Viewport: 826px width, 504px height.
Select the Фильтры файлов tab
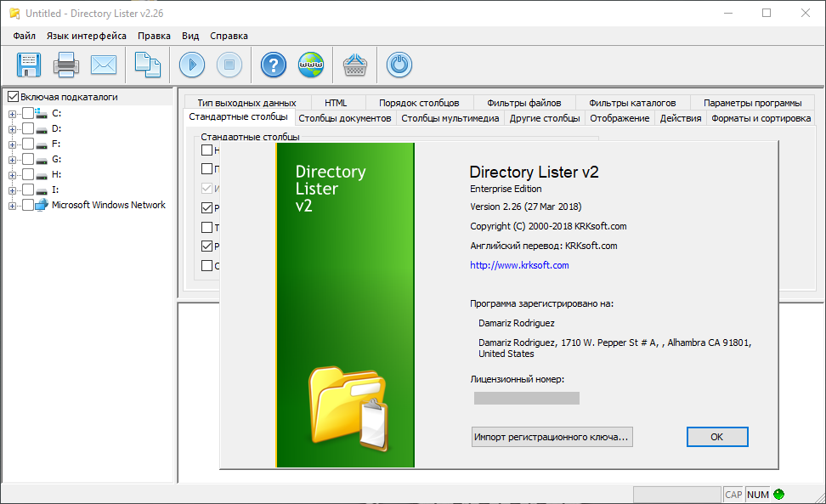[x=523, y=103]
